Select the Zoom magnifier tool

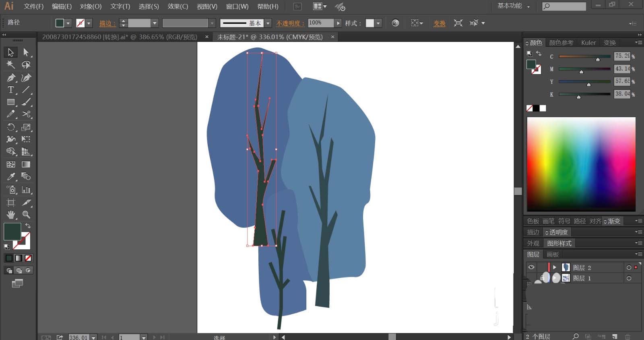click(x=26, y=214)
